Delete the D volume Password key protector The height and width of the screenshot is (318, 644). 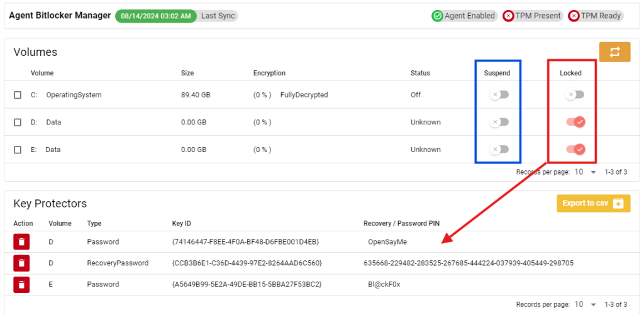21,242
